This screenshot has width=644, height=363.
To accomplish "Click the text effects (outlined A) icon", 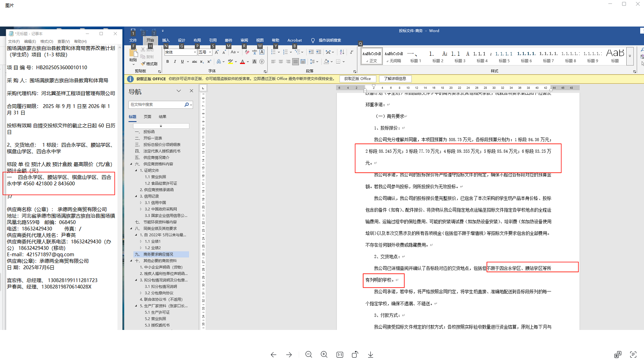I will 219,62.
